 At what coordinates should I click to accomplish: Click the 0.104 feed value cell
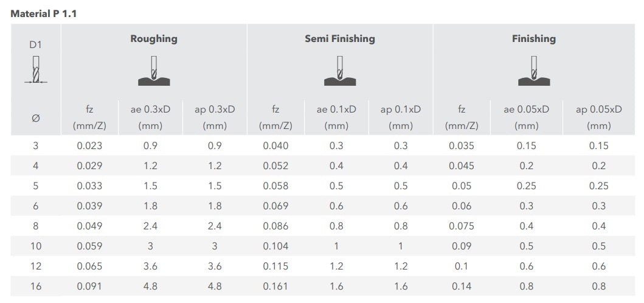coord(275,246)
